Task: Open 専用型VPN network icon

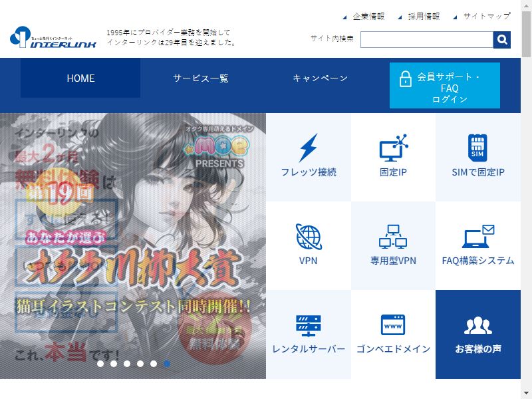Action: tap(393, 237)
